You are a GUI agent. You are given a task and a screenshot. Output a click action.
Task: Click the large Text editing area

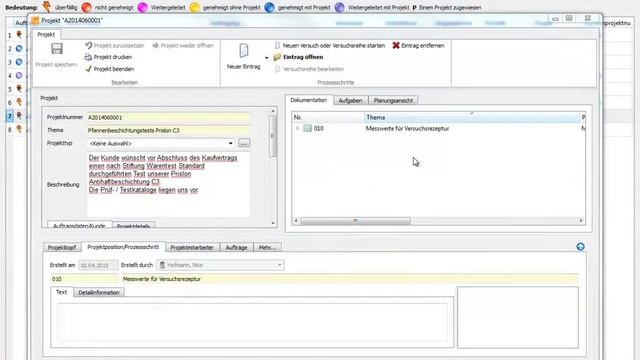252,322
